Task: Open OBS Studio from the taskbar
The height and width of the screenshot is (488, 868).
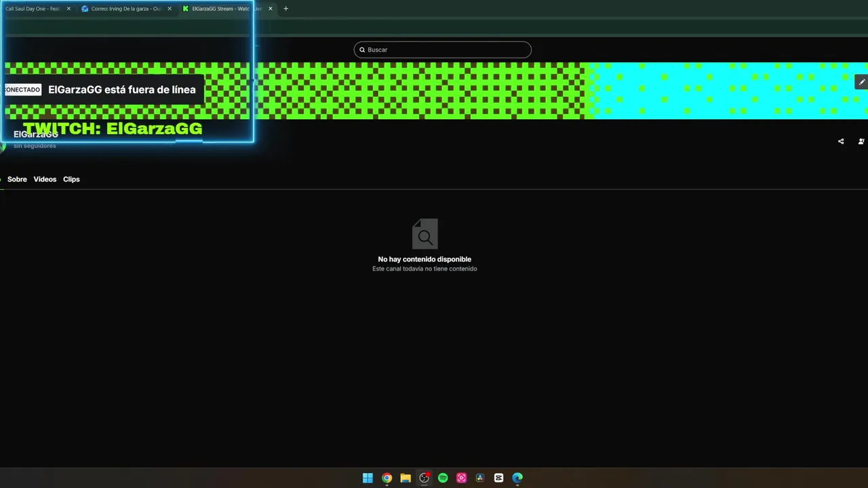Action: 424,478
